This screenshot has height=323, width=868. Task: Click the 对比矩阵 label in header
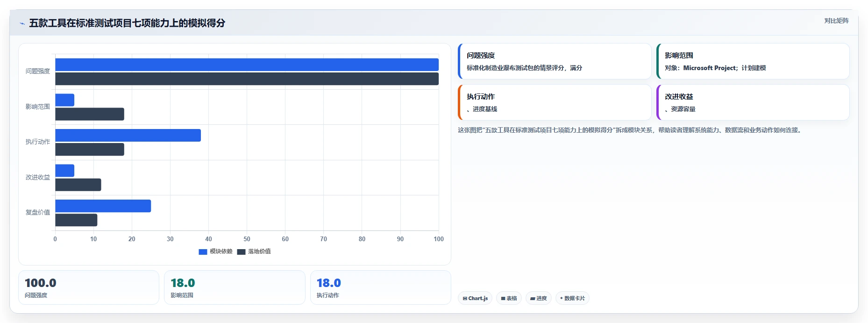point(836,21)
